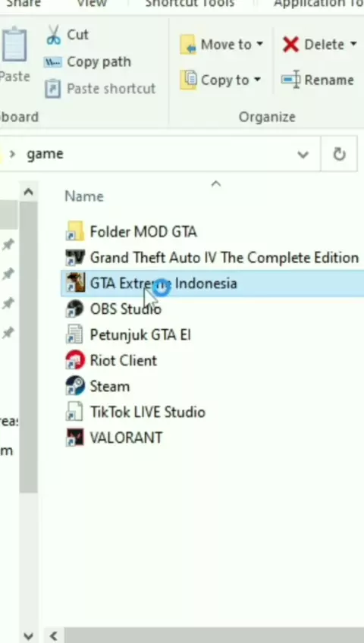Click the navigation pane scroll up arrow
364x643 pixels.
[28, 192]
